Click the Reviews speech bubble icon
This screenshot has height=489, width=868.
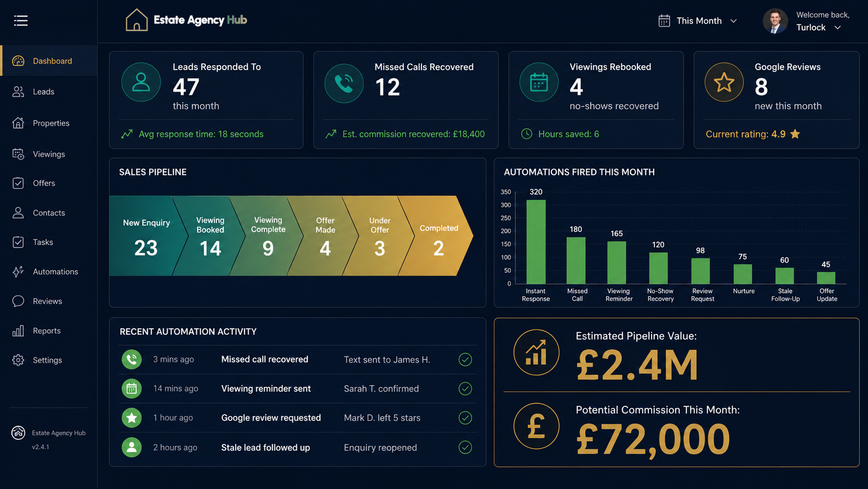point(18,301)
